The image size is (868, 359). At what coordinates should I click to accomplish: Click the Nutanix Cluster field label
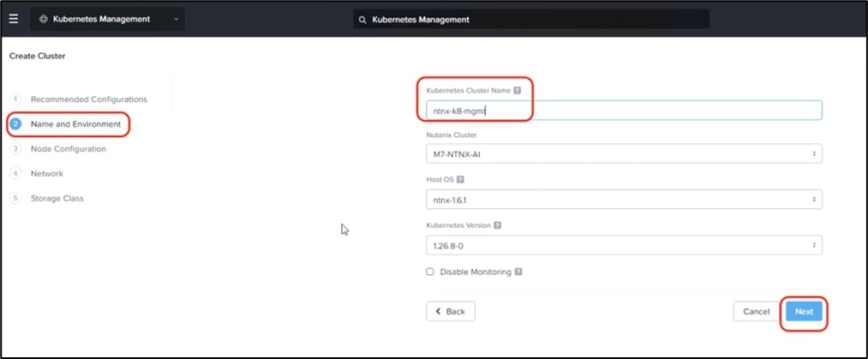(452, 135)
